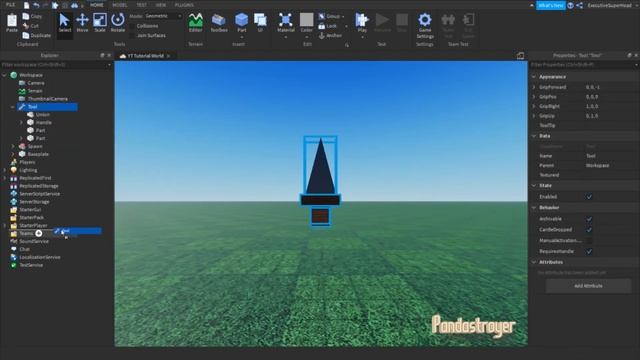Viewport: 640px width, 360px height.
Task: Click the Duplicate icon in Clipboard
Action: pos(26,36)
